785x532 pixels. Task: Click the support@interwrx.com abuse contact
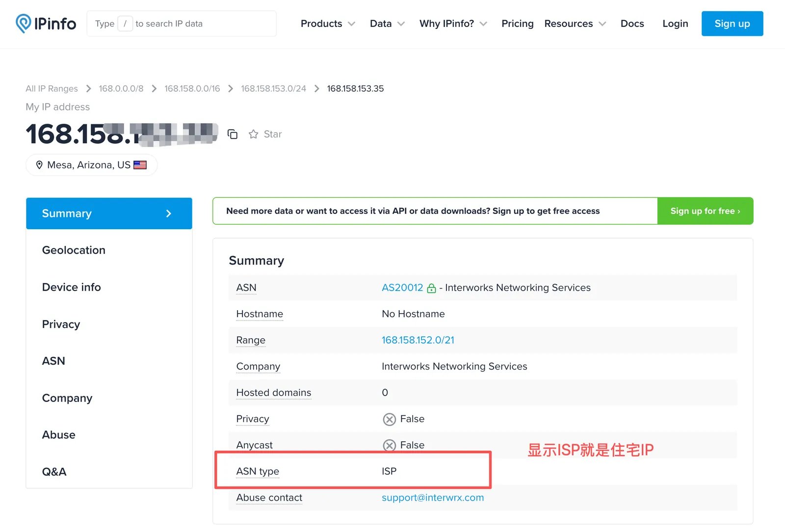point(433,498)
